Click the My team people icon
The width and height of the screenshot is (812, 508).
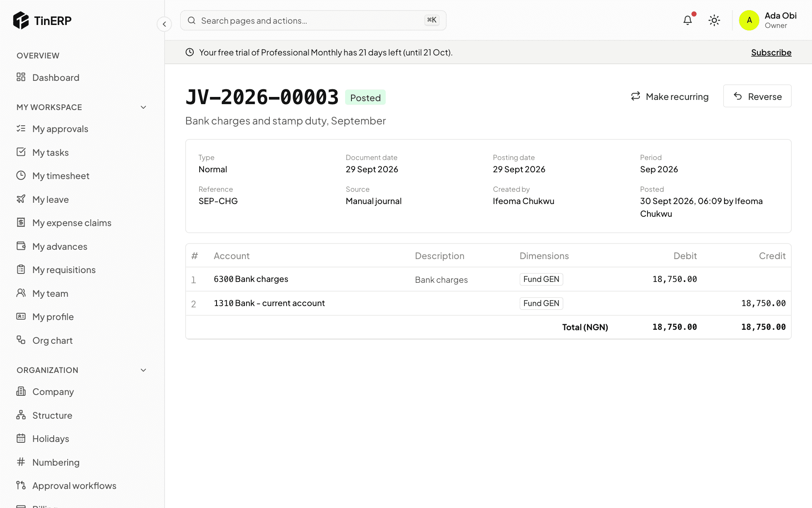click(21, 293)
